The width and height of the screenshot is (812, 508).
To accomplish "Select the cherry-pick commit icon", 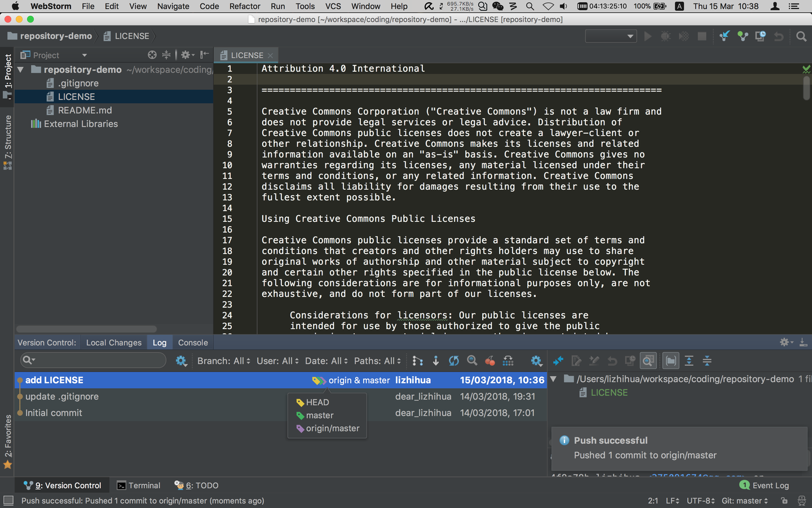I will click(x=490, y=361).
